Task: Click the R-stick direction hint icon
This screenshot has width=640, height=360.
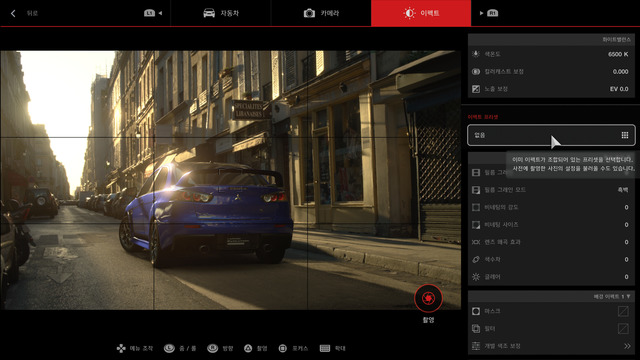Action: 212,348
